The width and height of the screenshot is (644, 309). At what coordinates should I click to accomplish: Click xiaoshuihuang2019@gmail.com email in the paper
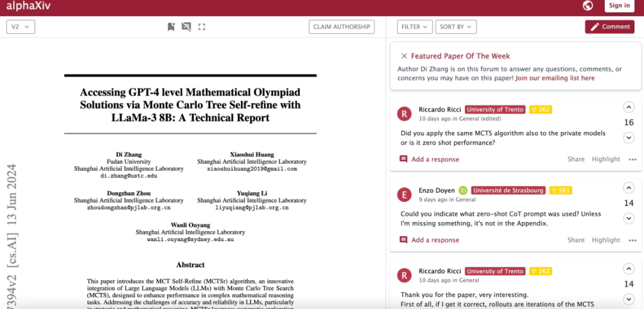click(x=252, y=168)
